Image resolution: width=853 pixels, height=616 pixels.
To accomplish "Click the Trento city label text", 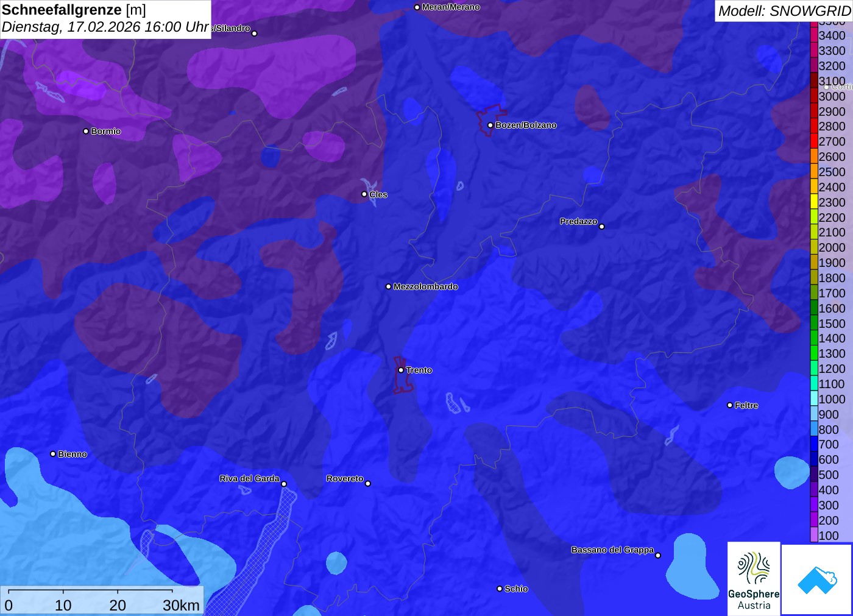I will [x=419, y=370].
